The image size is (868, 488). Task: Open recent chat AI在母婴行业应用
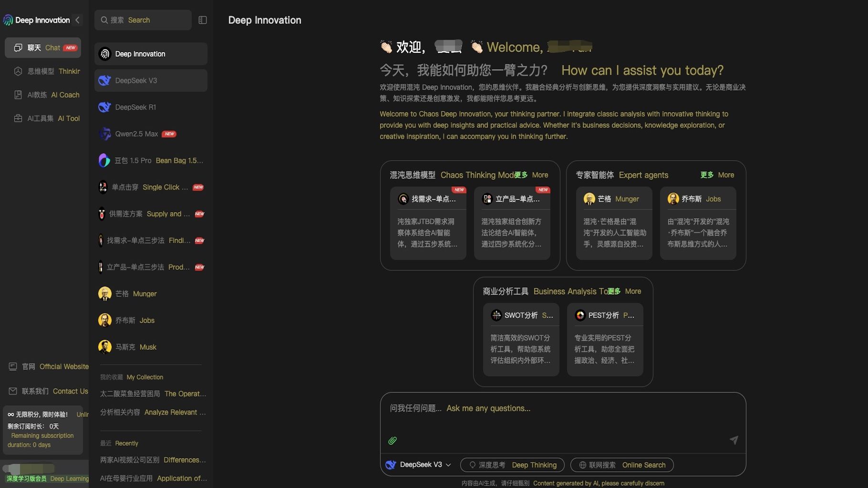coord(153,478)
